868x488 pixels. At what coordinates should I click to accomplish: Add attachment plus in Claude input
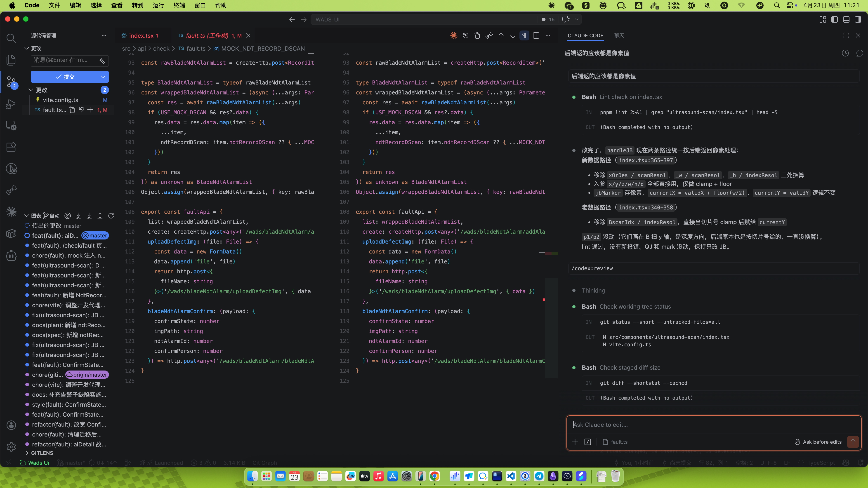tap(575, 442)
